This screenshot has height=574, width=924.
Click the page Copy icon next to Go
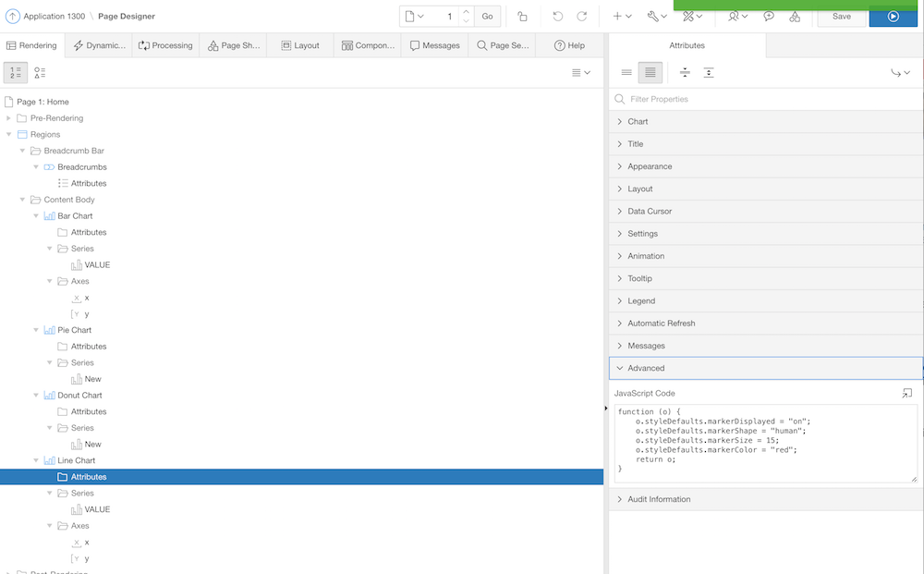point(522,16)
